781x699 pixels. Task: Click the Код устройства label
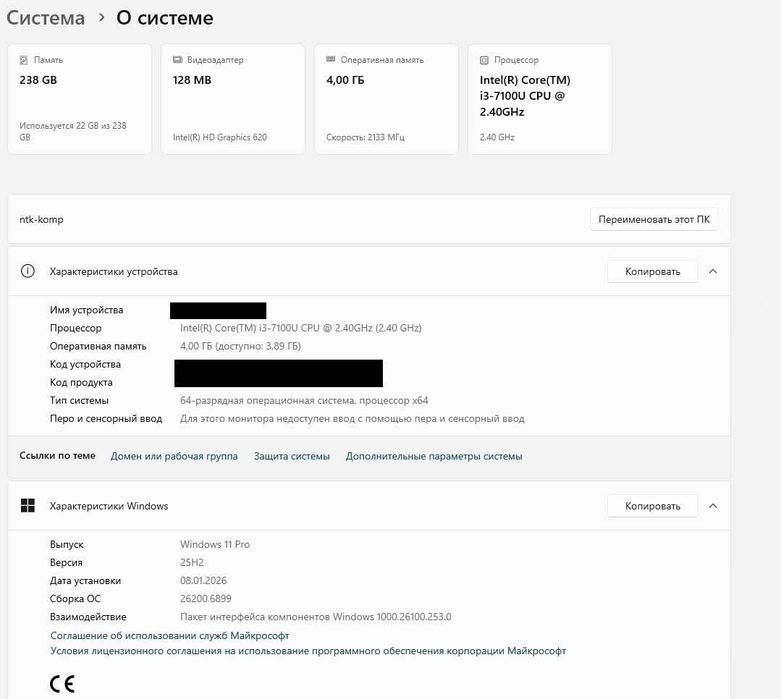[x=85, y=364]
